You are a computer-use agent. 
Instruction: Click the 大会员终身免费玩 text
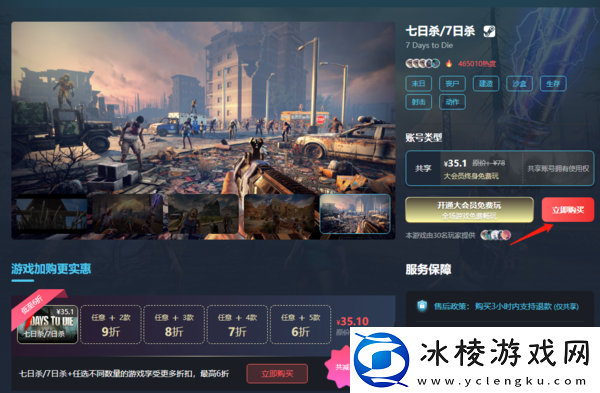pos(471,176)
